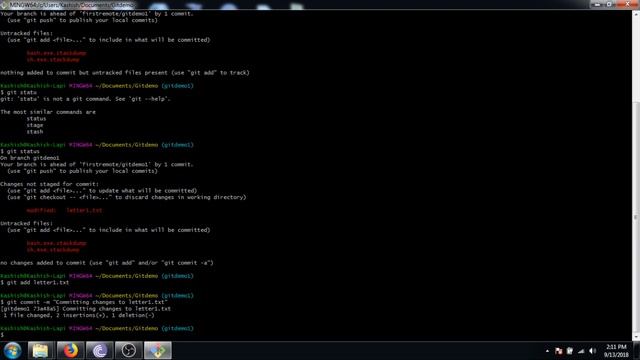Click "git: 'statu' is not a git command" line
The width and height of the screenshot is (640, 360).
tap(85, 99)
